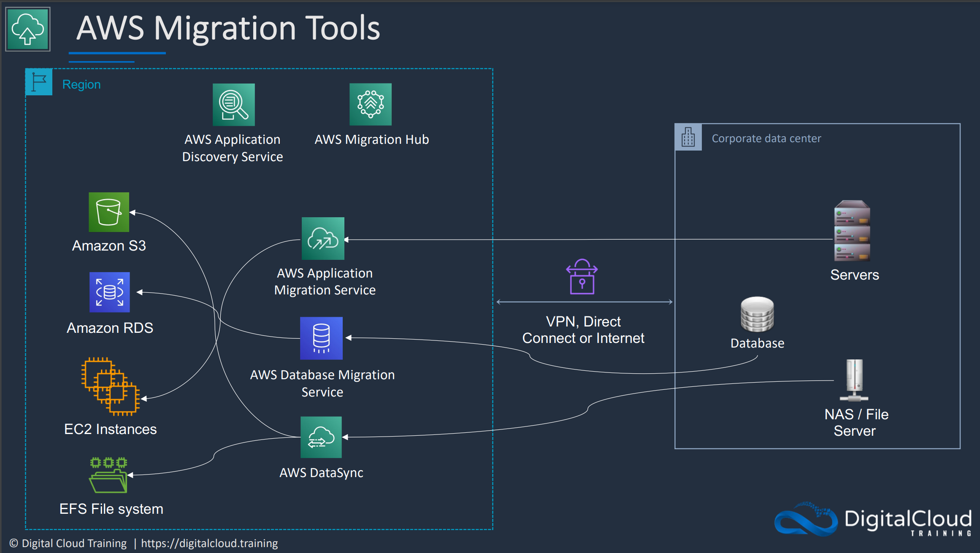Screen dimensions: 980x553
Task: Click the DigitalCloud Training logo
Action: [x=874, y=520]
